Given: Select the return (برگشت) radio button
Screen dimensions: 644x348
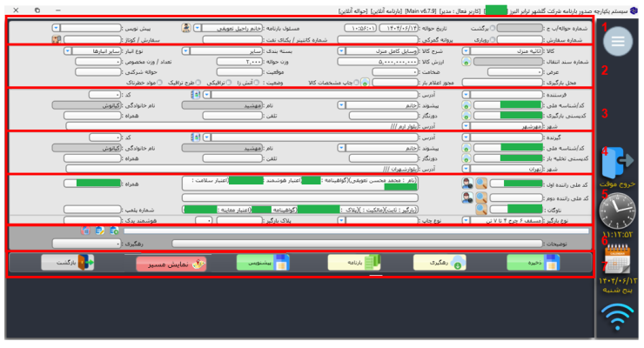Looking at the screenshot, I should tap(493, 28).
